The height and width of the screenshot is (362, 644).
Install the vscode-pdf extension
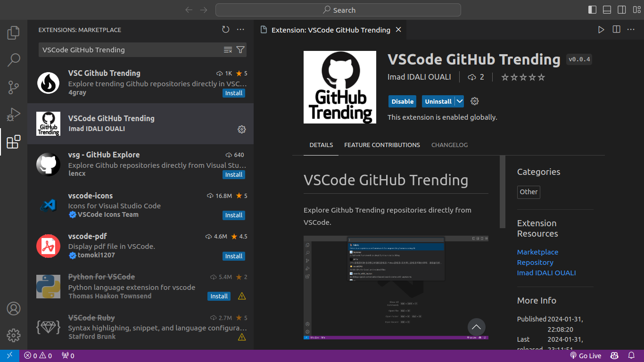click(234, 256)
